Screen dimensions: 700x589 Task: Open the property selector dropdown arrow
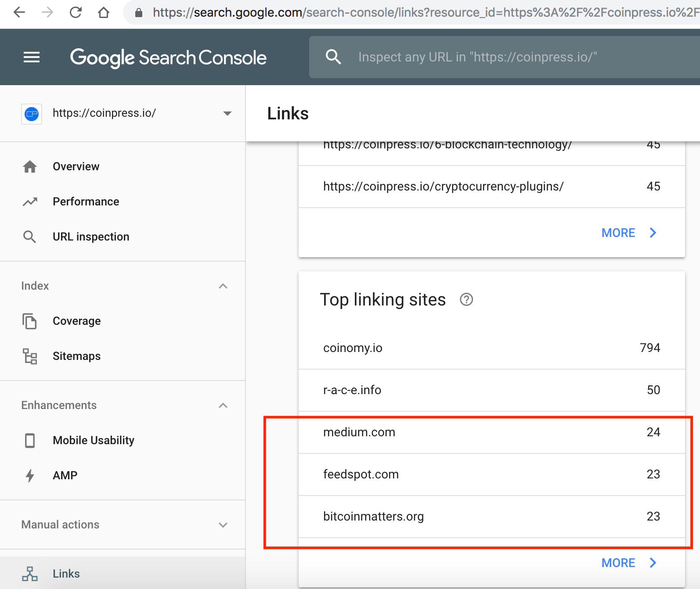point(227,114)
